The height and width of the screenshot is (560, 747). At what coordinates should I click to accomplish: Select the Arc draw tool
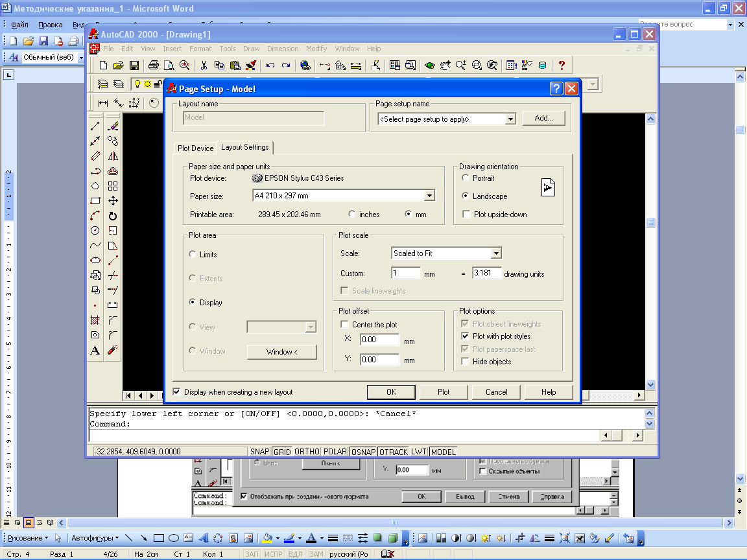[95, 216]
